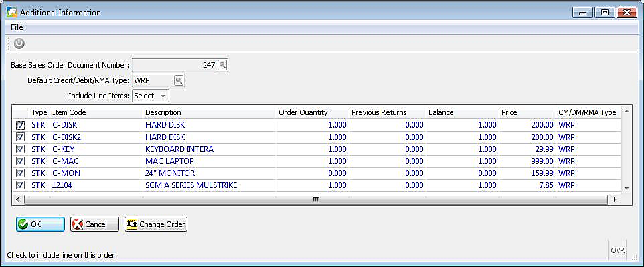This screenshot has height=267, width=644.
Task: Open lookup for Base Sales Order Document Number
Action: pos(222,65)
